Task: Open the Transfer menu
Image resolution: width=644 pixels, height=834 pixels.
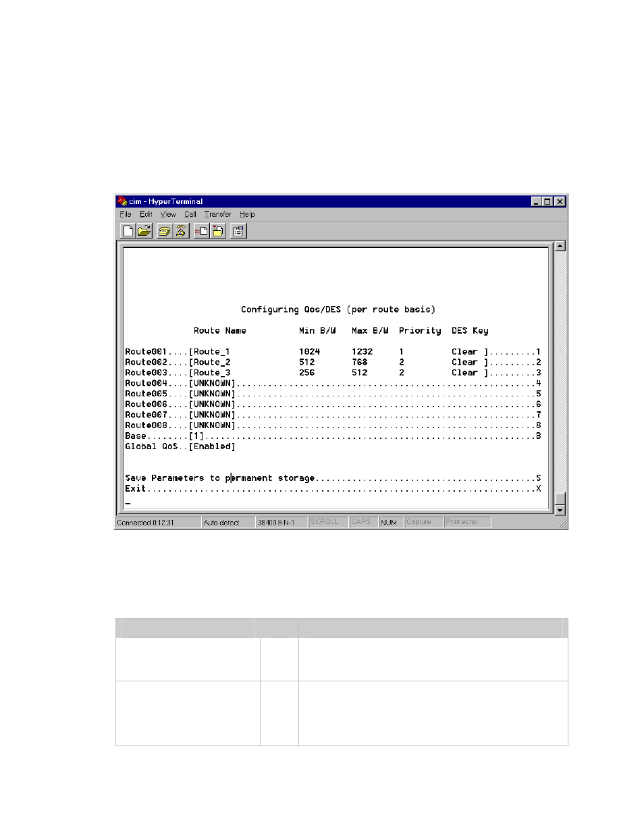Action: click(218, 214)
